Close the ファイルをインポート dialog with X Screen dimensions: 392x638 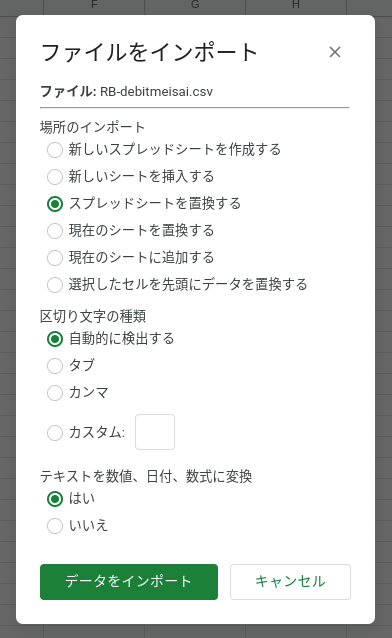point(335,52)
